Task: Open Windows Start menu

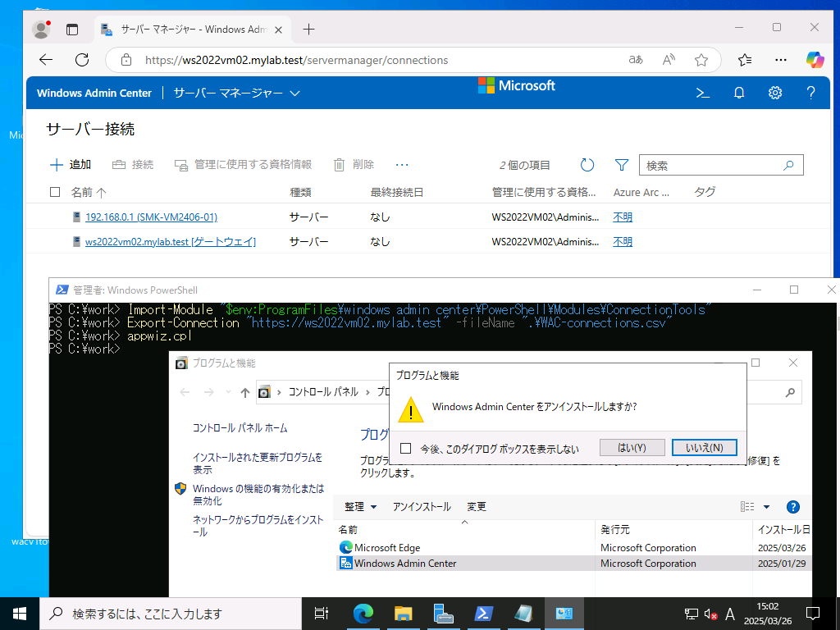Action: click(x=20, y=614)
